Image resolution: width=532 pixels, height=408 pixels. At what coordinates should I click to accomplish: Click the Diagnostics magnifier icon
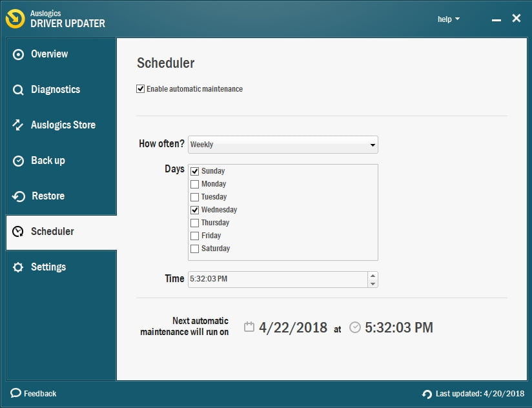coord(18,90)
